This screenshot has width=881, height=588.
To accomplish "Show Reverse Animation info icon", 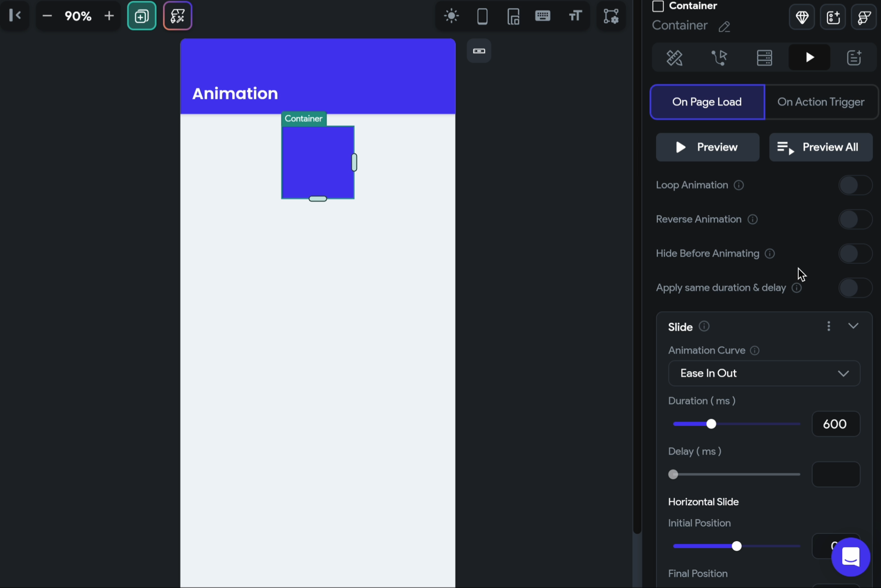I will pos(752,220).
